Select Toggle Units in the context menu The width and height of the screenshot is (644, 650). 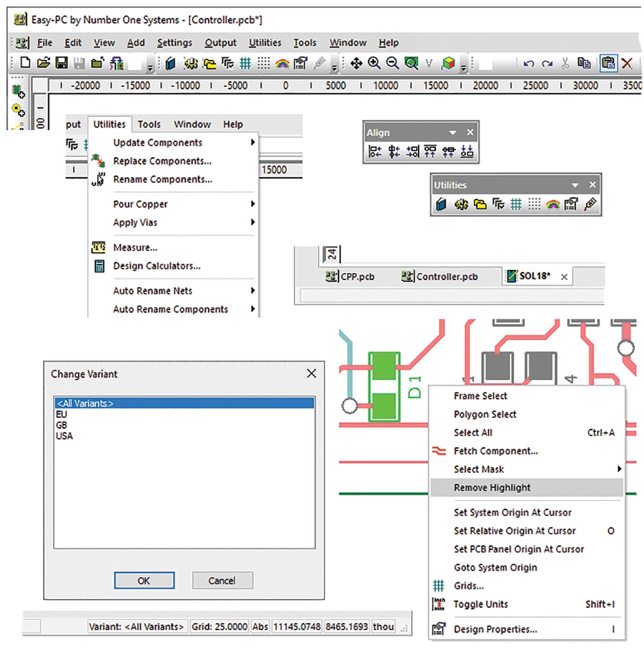(527, 604)
